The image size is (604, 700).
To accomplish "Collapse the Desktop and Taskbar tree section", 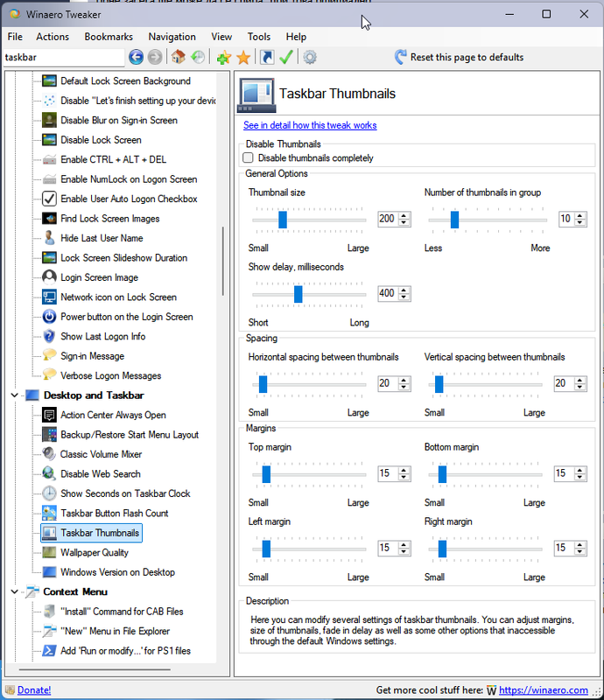I will (14, 395).
